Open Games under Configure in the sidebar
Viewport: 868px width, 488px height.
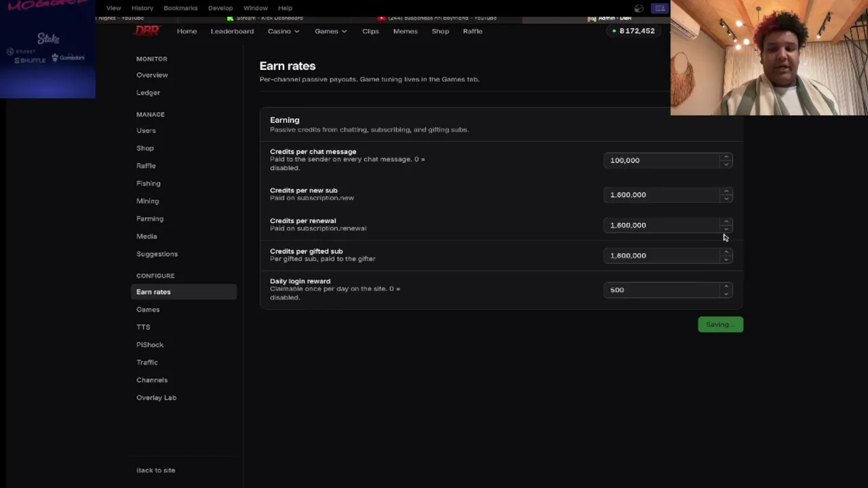pyautogui.click(x=148, y=310)
